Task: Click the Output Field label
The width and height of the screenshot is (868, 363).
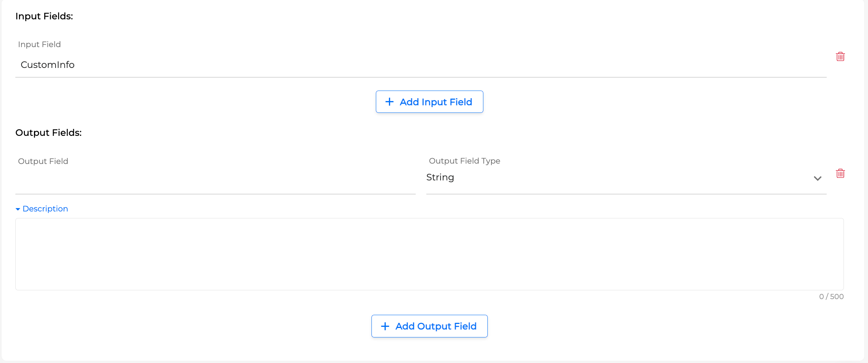Action: coord(43,161)
